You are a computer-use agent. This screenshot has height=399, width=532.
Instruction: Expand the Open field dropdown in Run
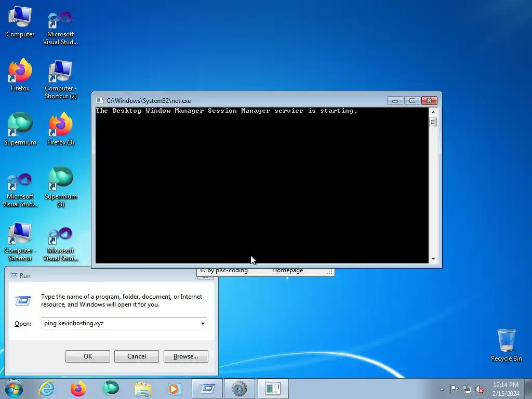click(x=203, y=323)
